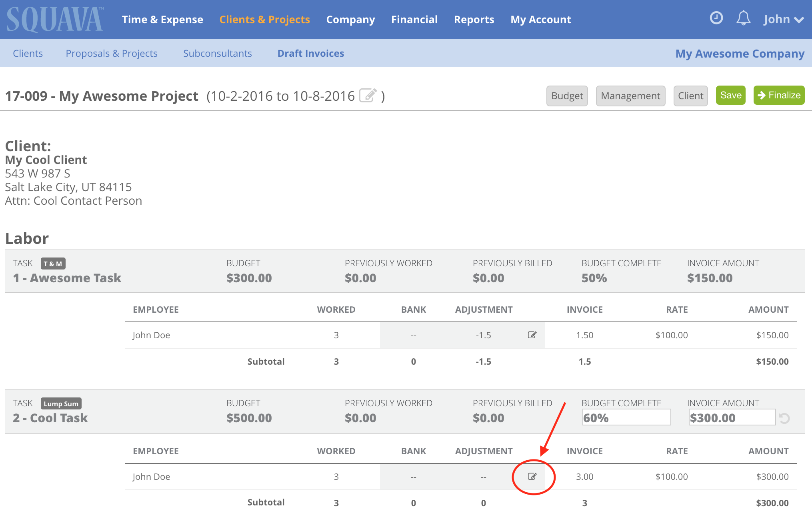
Task: Select '2 - Cool Task' title
Action: (50, 418)
